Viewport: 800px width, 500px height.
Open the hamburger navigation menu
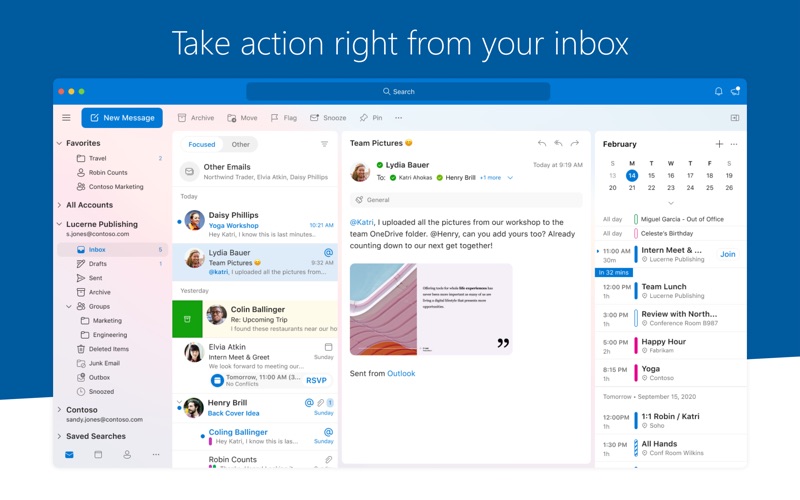click(x=66, y=118)
